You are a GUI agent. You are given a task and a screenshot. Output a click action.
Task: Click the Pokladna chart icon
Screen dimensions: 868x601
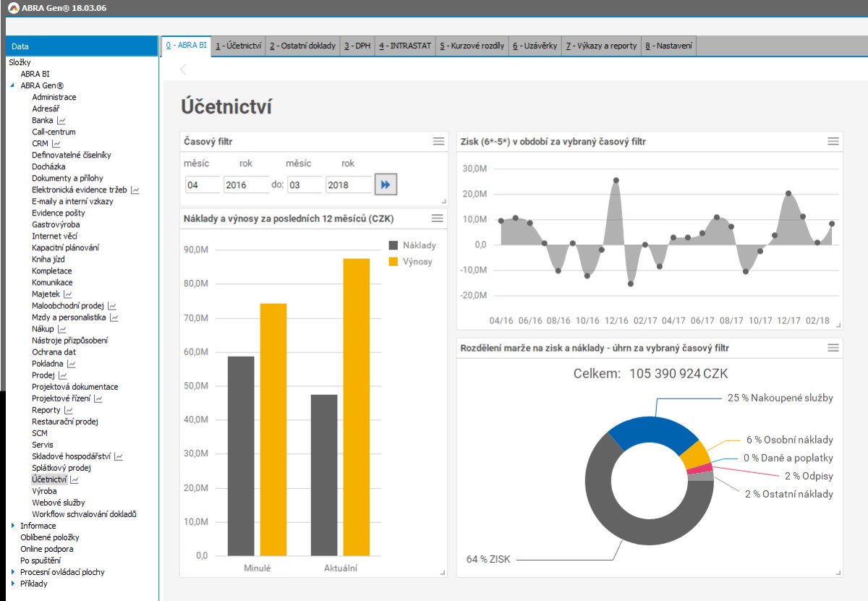tap(72, 364)
